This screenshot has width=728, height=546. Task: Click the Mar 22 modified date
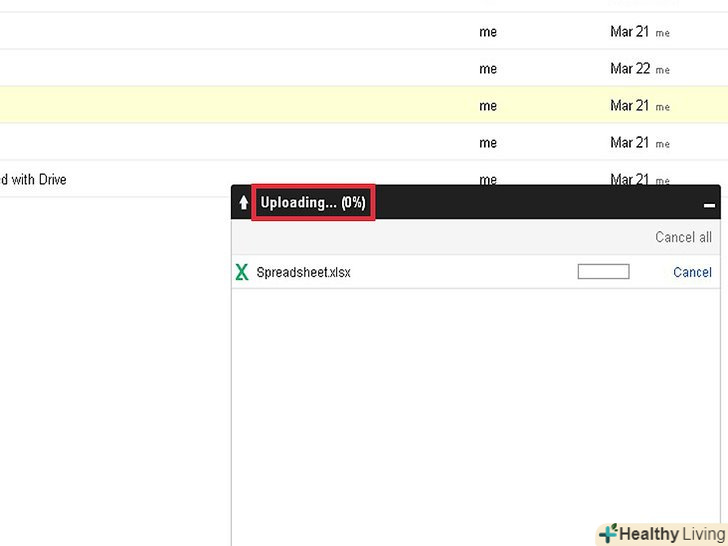(x=630, y=69)
